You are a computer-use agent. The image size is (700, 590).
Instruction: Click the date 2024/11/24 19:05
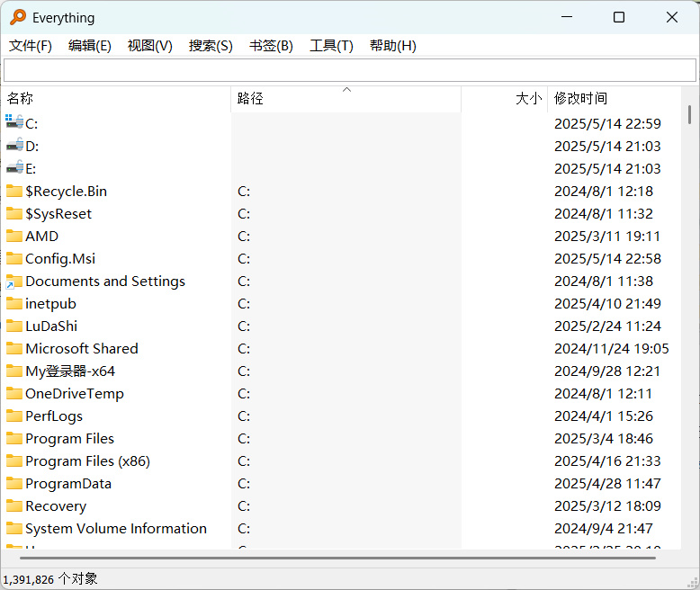pos(612,348)
